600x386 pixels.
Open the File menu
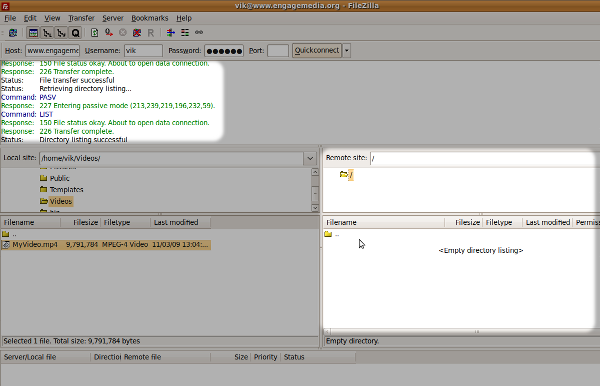10,18
